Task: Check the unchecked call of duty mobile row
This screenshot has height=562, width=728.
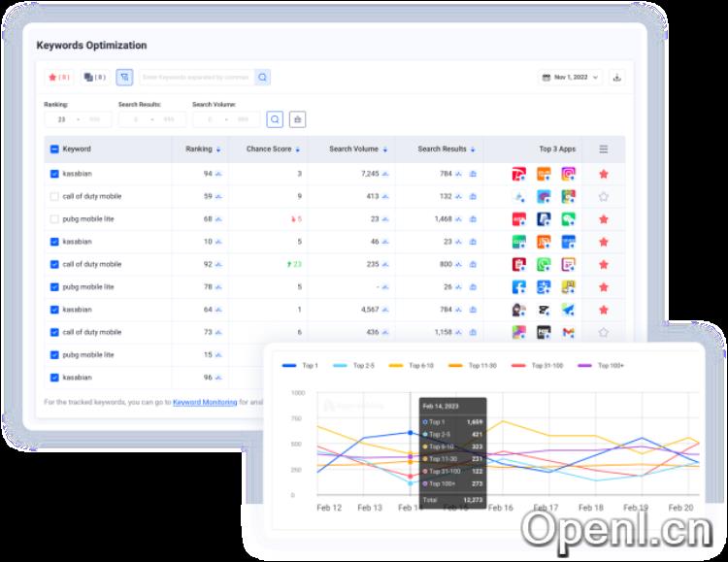Action: pyautogui.click(x=54, y=196)
